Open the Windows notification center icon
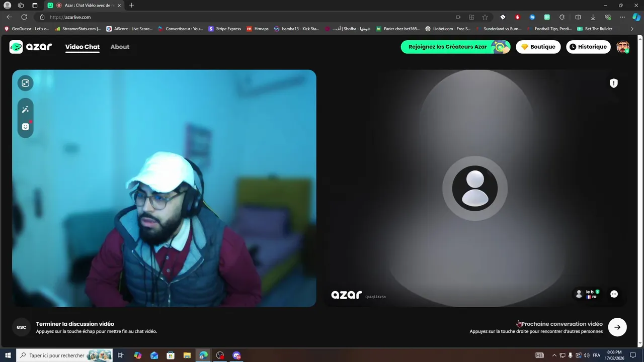This screenshot has width=644, height=362. point(633,355)
